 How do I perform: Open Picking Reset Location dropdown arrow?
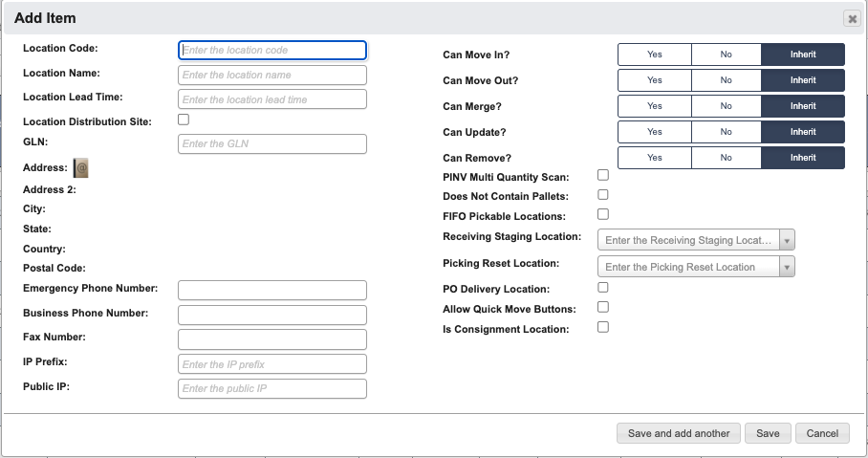787,267
